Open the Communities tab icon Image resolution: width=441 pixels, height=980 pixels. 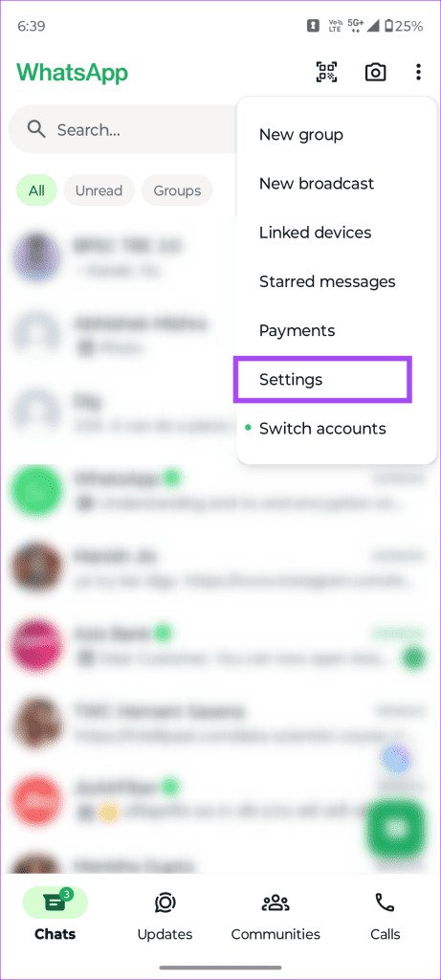(276, 903)
